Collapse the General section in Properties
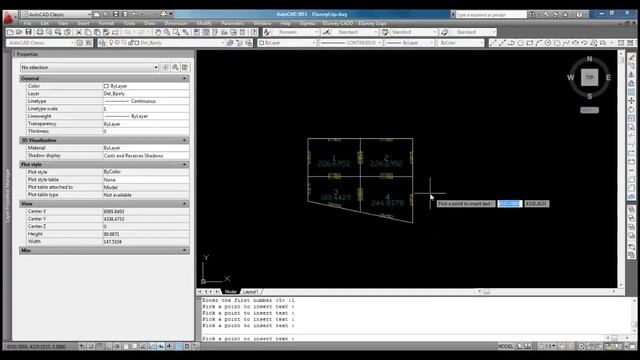This screenshot has width=640, height=360. 184,78
